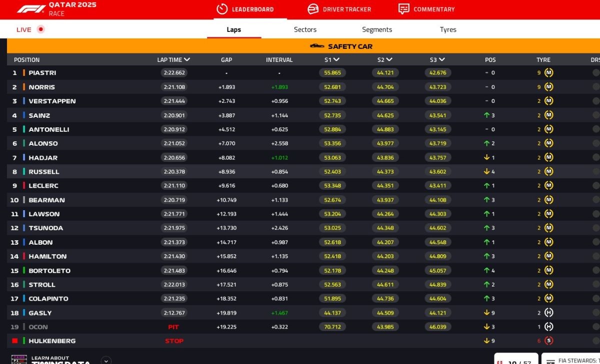
Task: Click Verstappen's DRS indicator dot
Action: point(596,101)
